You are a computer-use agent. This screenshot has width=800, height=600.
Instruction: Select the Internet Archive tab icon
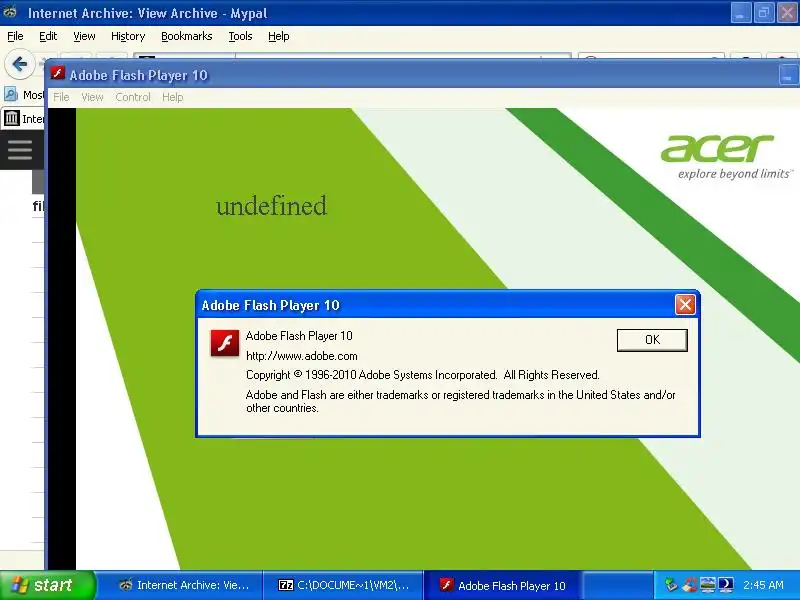[12, 118]
